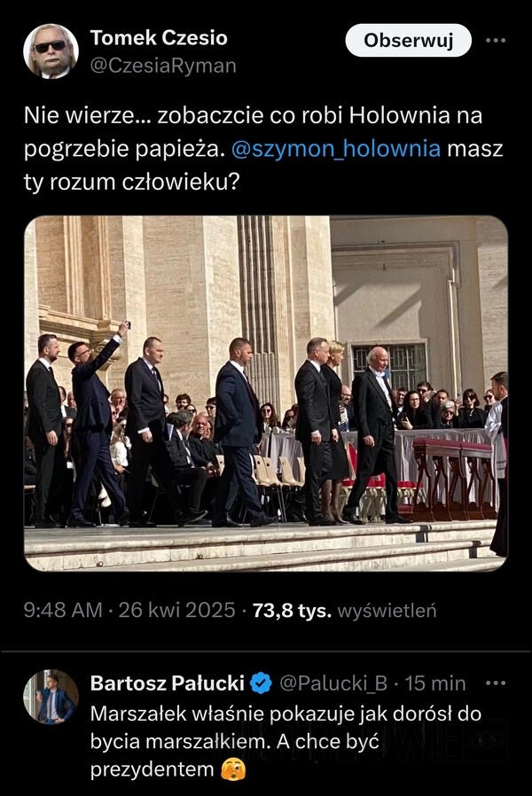Click the 9:48 AM post timestamp
Viewport: 532px width, 796px height.
click(63, 610)
